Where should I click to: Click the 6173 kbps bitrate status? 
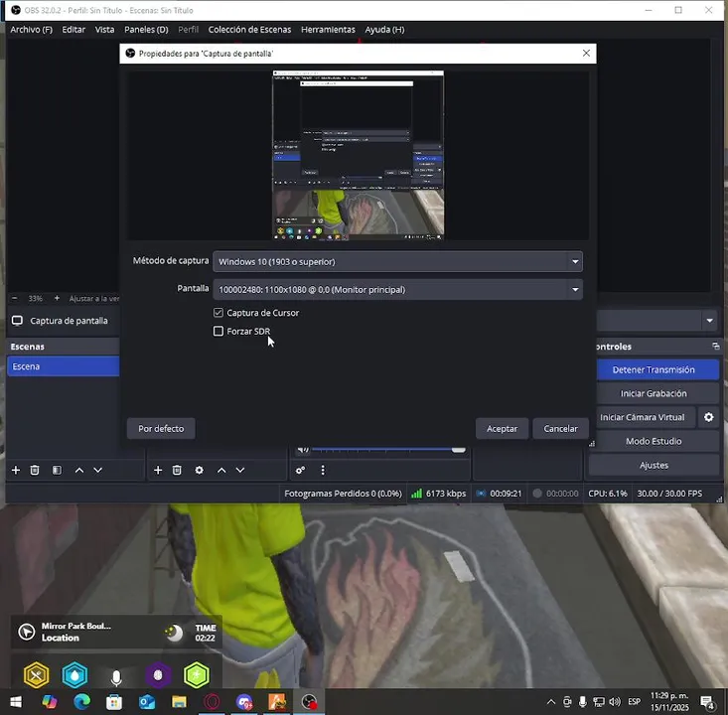pyautogui.click(x=439, y=494)
